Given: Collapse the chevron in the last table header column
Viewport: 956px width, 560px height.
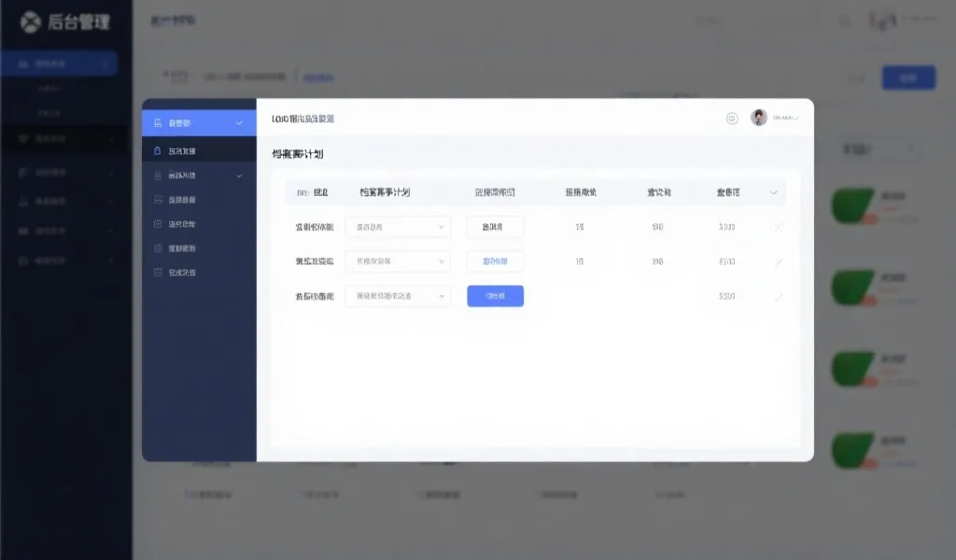Looking at the screenshot, I should coord(774,192).
